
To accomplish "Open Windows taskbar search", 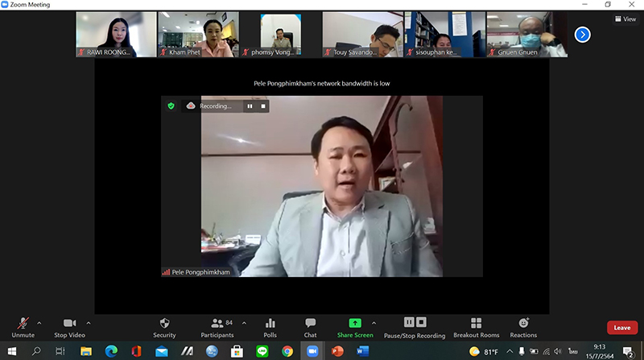I will coord(36,351).
